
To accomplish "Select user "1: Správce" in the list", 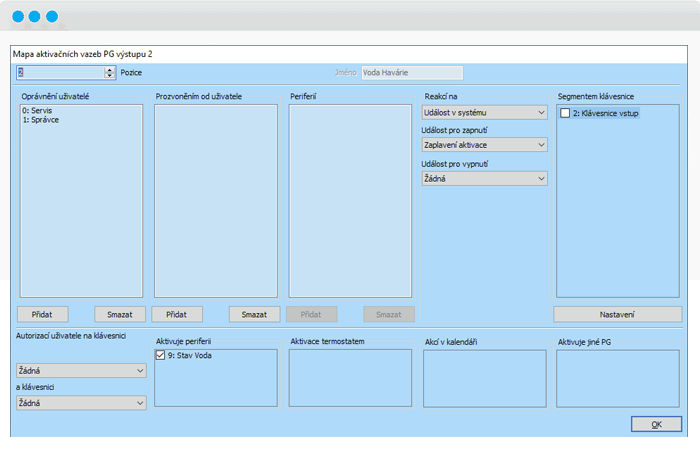I will (x=42, y=120).
